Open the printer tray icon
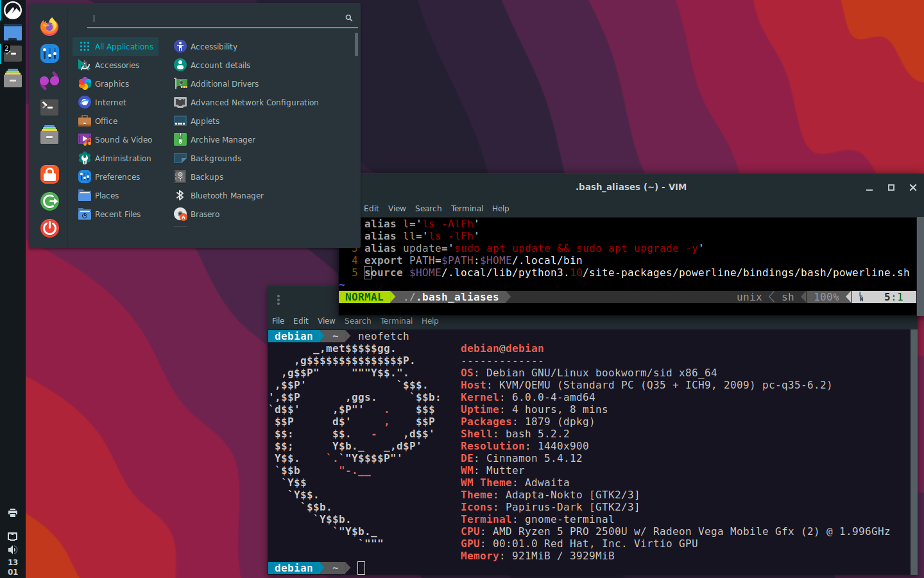Screen dimensions: 924x578 click(x=13, y=512)
